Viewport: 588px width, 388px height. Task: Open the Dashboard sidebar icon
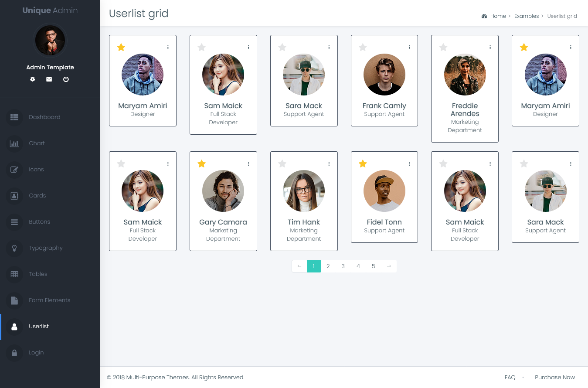(14, 117)
